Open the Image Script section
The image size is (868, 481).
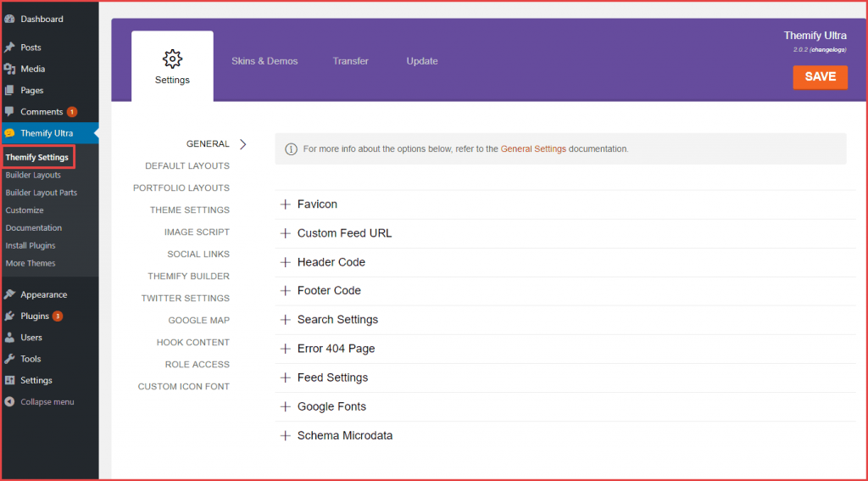coord(197,232)
